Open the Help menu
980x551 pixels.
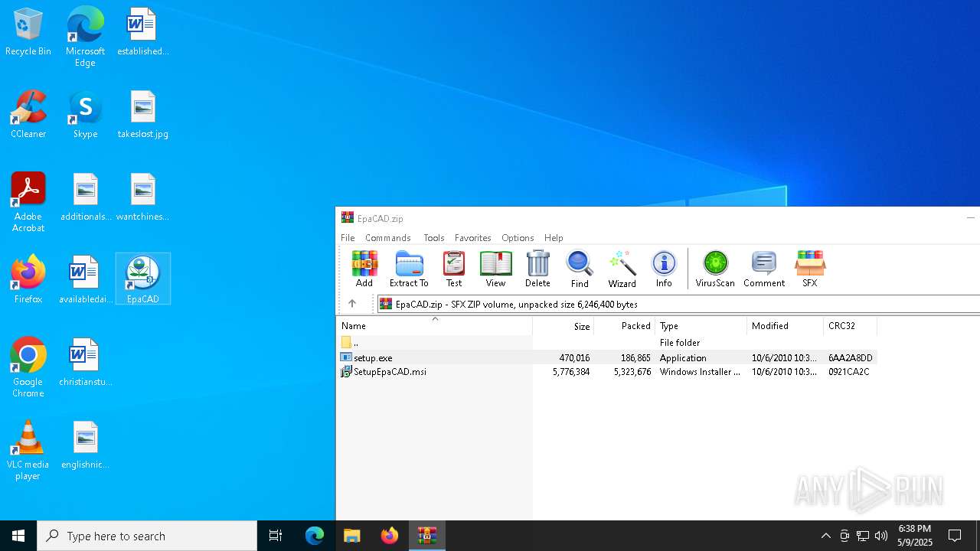(x=554, y=238)
